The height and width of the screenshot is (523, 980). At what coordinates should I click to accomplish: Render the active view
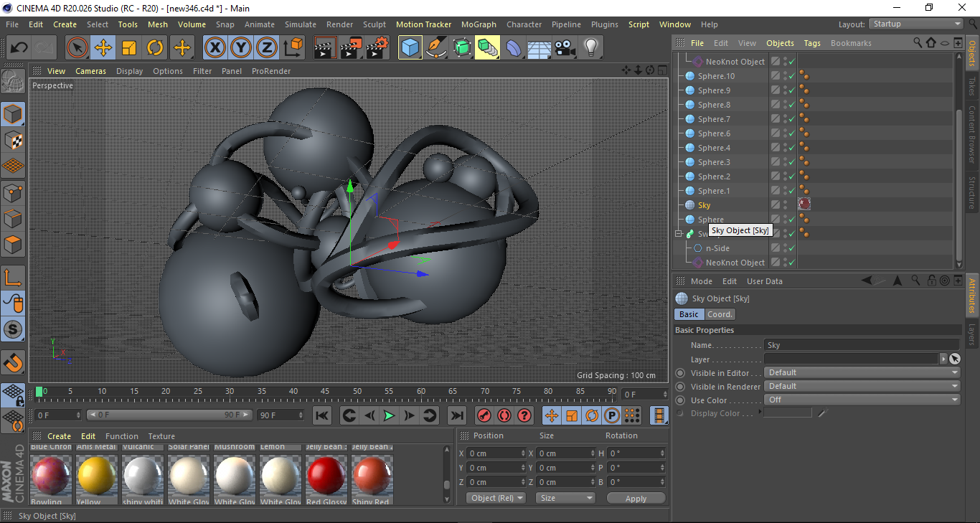325,48
